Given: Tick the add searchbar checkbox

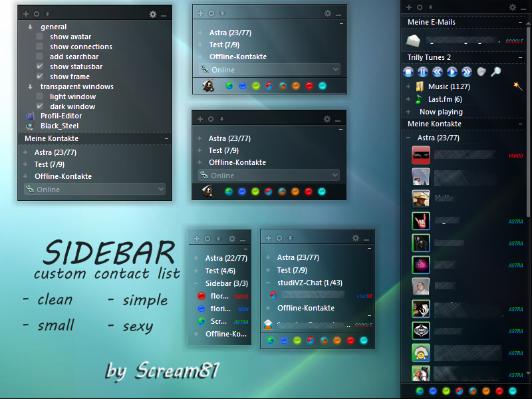Looking at the screenshot, I should pyautogui.click(x=40, y=57).
